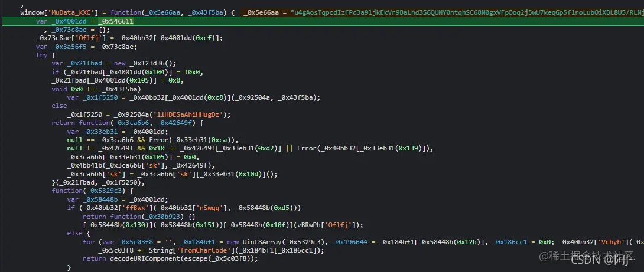Click the _0x4bb41b function call
644x272 pixels.
tap(86, 165)
